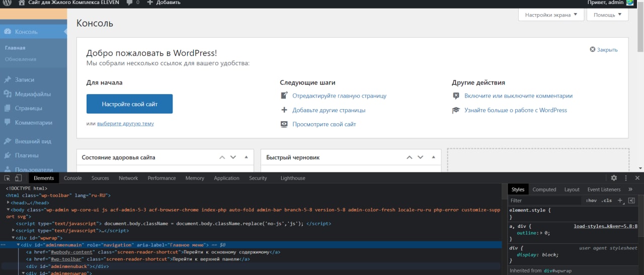Click the Комментарии speech icon in sidebar
Image resolution: width=644 pixels, height=275 pixels.
click(x=8, y=122)
